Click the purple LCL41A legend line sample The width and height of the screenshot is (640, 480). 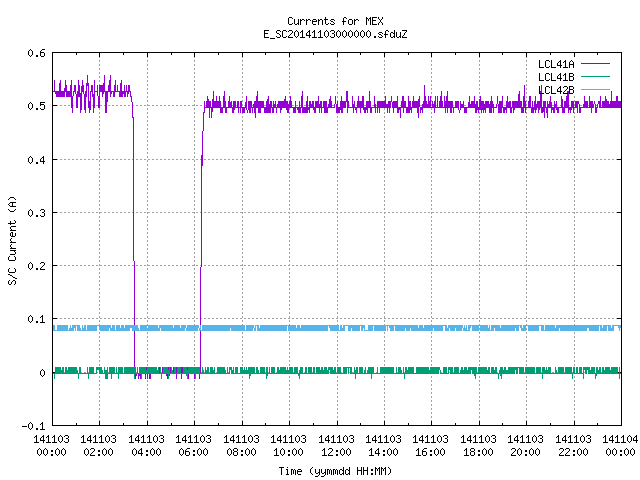pyautogui.click(x=595, y=64)
